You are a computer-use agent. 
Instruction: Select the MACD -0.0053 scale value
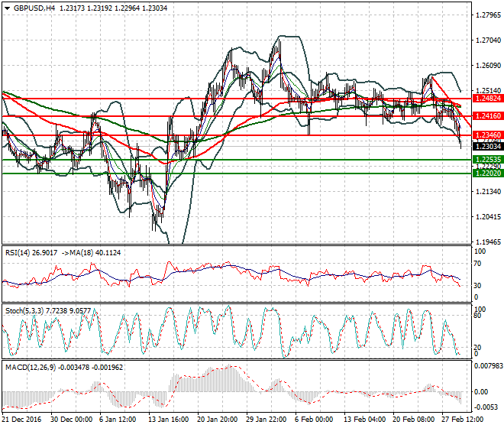[486, 407]
